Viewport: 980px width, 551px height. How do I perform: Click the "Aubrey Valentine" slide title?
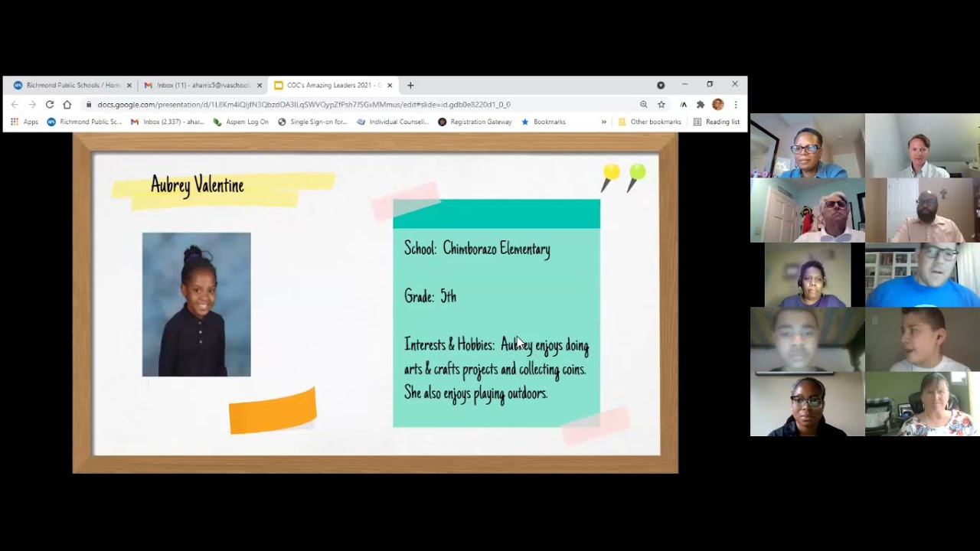(198, 185)
